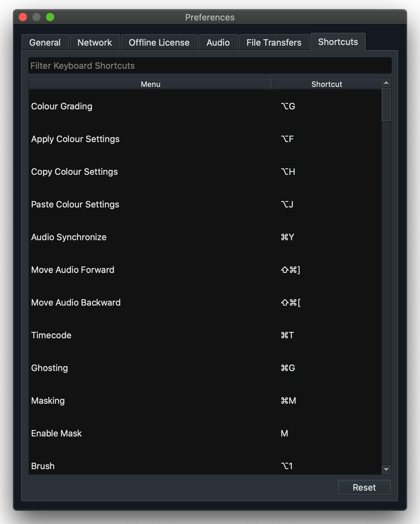420x524 pixels.
Task: Click the Reset button
Action: click(x=364, y=488)
